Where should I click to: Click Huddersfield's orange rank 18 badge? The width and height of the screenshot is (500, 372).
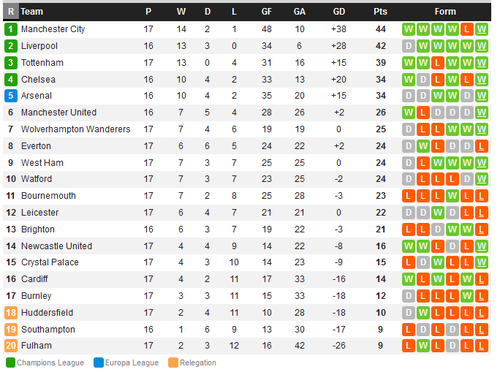point(11,313)
